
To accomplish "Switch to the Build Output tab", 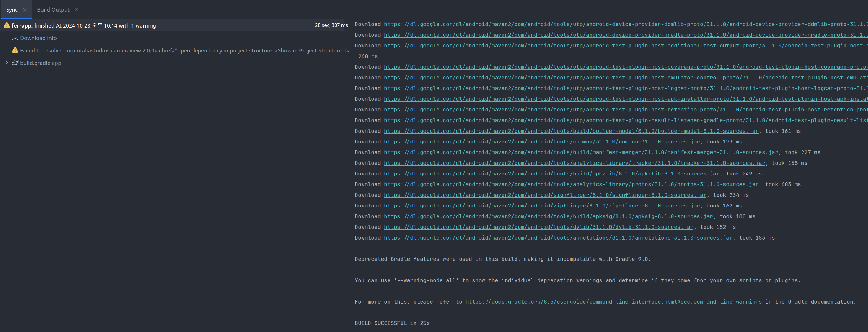I will tap(53, 10).
